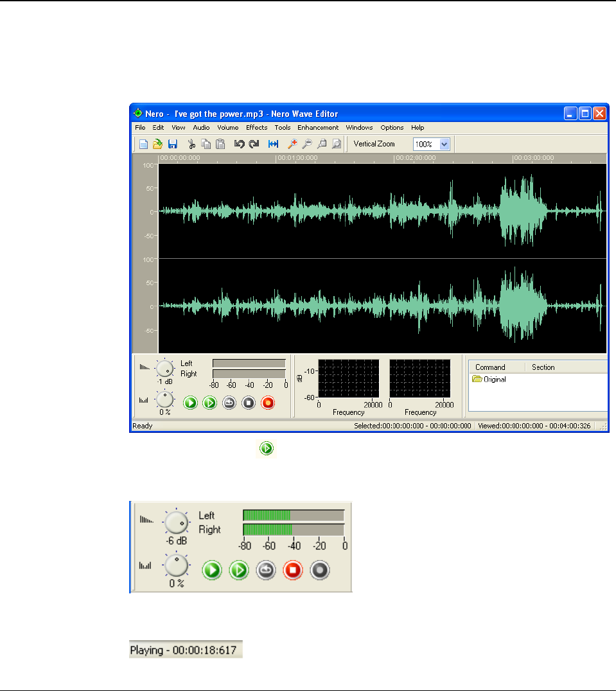Open the File menu
The height and width of the screenshot is (691, 616).
click(140, 128)
